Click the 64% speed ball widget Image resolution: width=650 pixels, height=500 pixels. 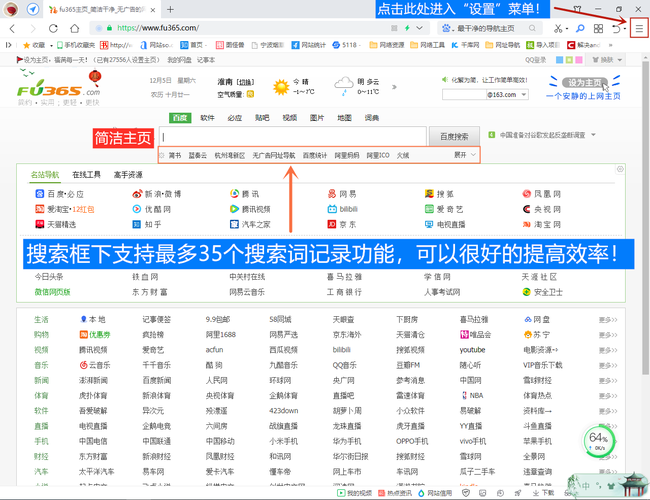599,442
